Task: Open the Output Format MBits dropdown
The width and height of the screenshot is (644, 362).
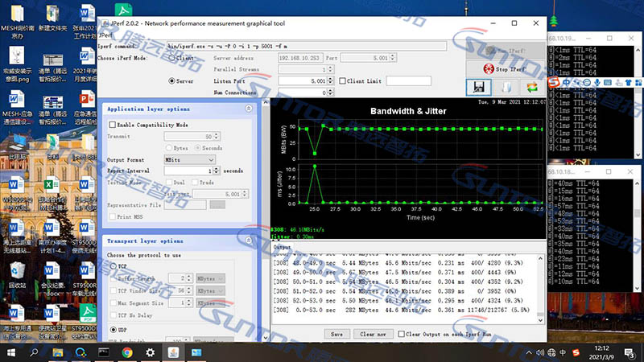Action: (x=190, y=160)
